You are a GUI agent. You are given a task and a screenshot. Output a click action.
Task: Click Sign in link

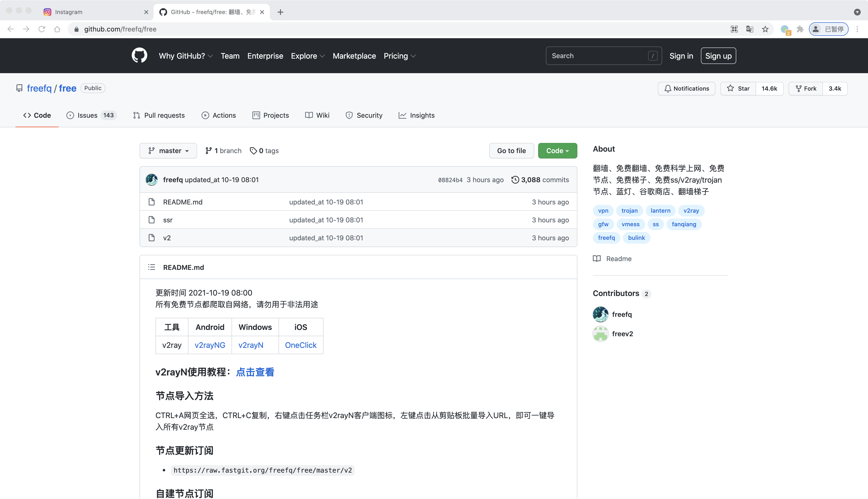(x=681, y=56)
